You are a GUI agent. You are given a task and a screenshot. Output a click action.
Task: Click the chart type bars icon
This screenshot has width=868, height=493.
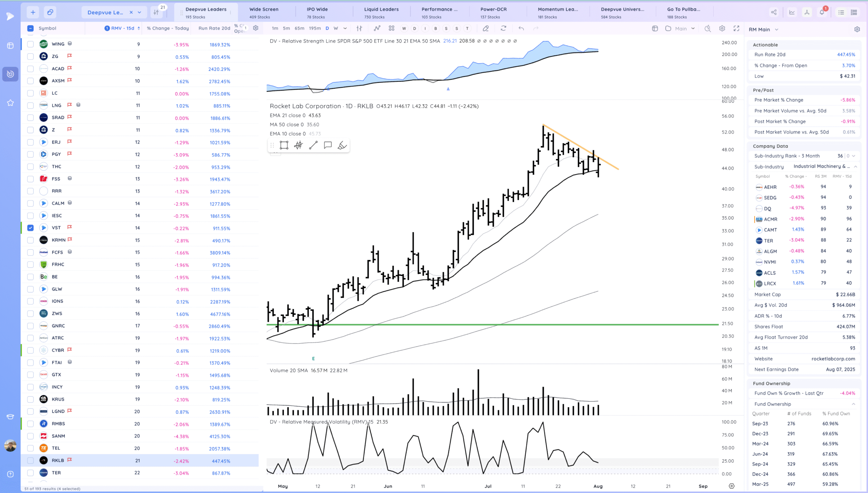point(359,28)
